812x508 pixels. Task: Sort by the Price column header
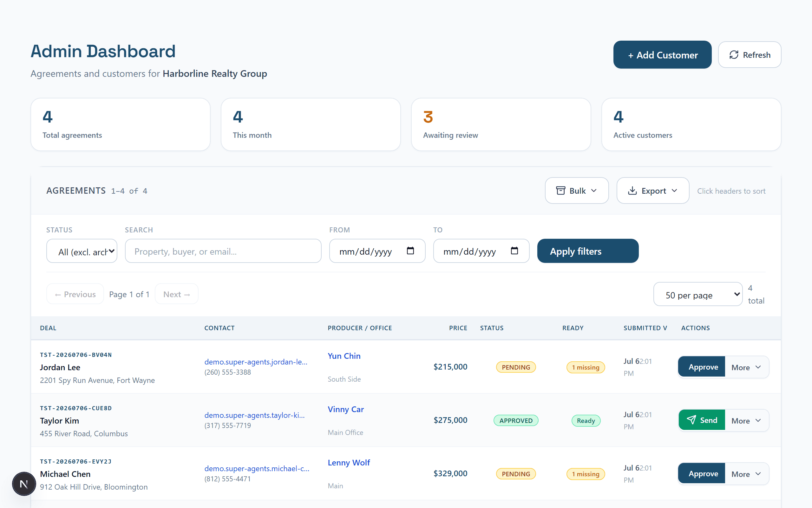click(458, 328)
